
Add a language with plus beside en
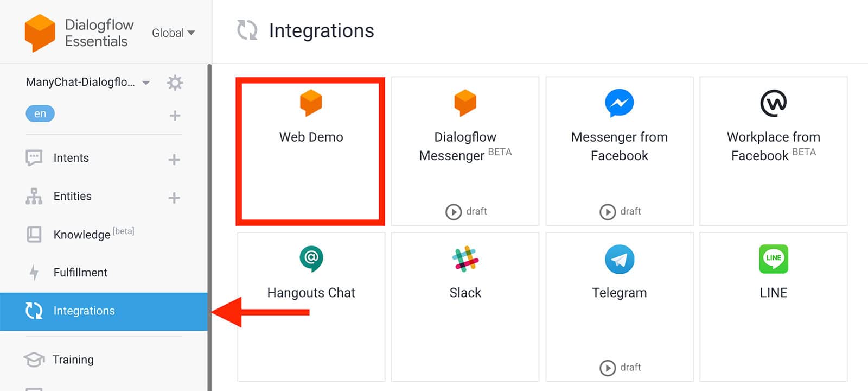click(x=175, y=115)
